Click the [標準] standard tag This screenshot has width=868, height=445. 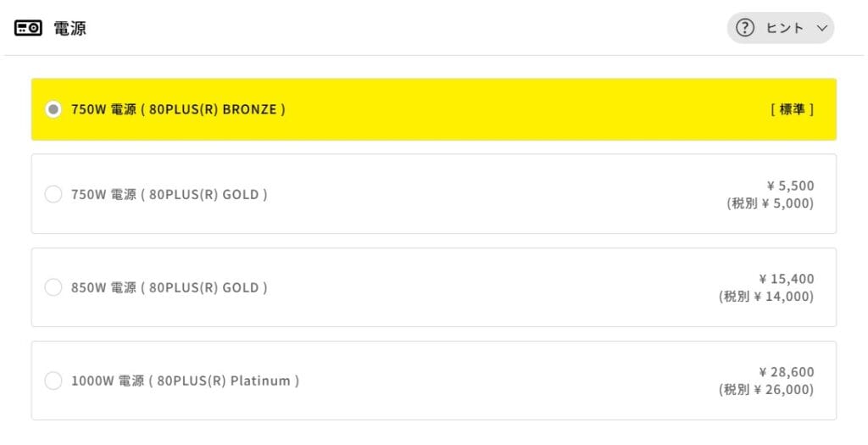792,109
